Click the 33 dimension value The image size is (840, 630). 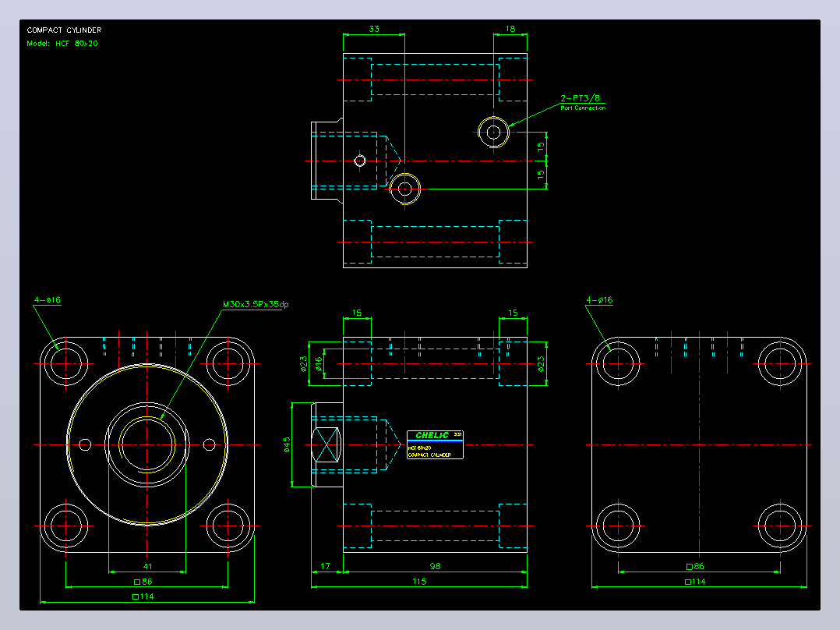(x=374, y=29)
